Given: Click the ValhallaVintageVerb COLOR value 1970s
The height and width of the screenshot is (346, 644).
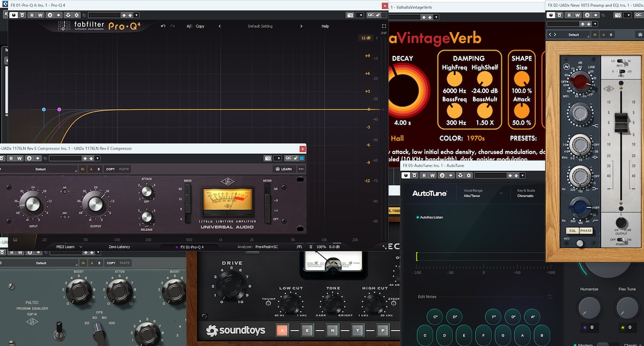Looking at the screenshot, I should coord(476,138).
